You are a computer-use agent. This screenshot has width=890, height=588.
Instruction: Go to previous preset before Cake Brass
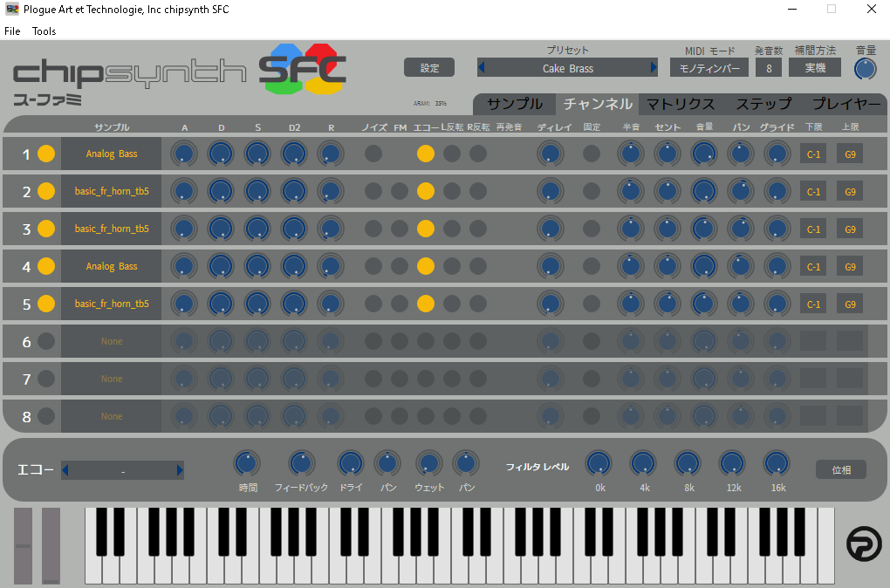point(482,68)
